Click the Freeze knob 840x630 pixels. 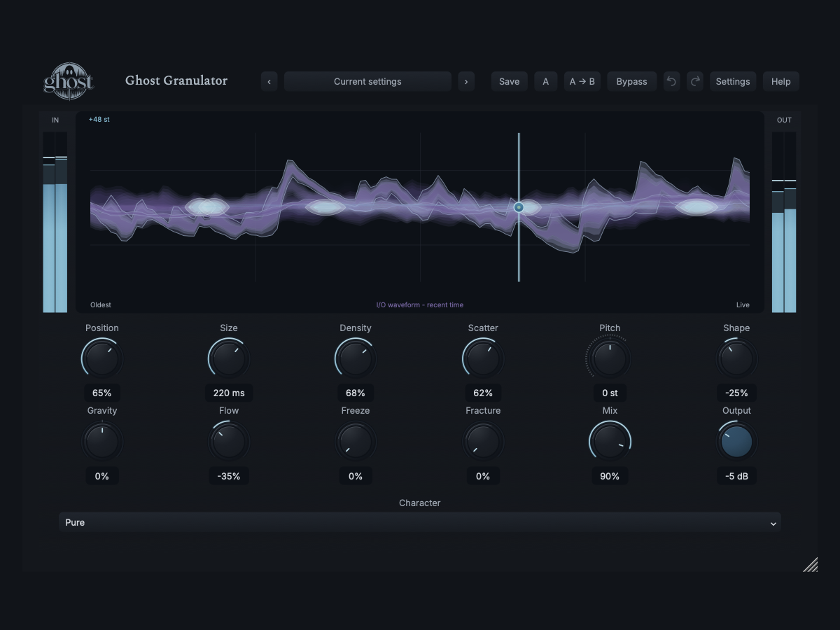(356, 442)
